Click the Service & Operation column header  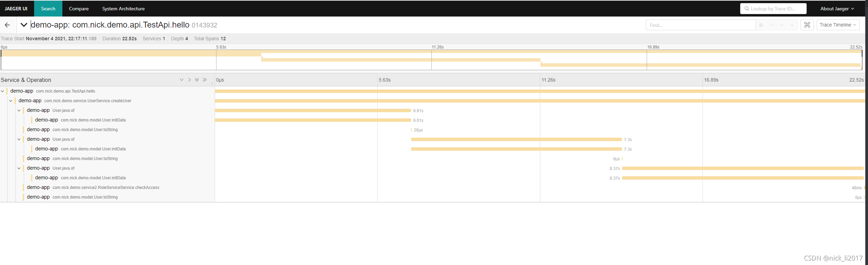click(26, 80)
